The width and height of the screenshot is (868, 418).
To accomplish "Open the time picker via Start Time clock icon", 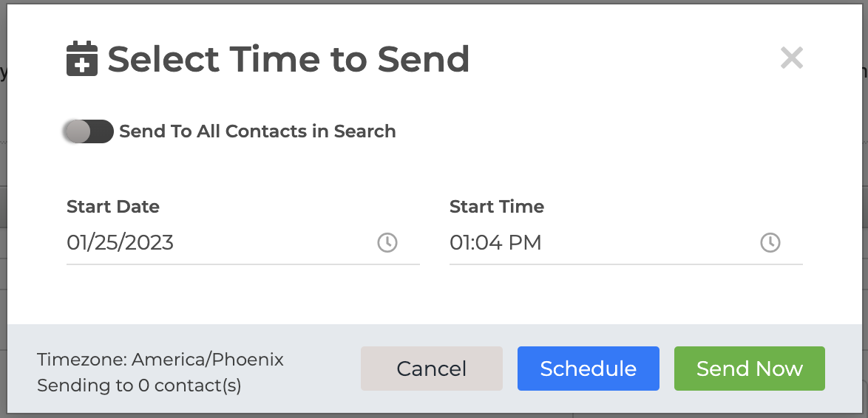I will [770, 243].
